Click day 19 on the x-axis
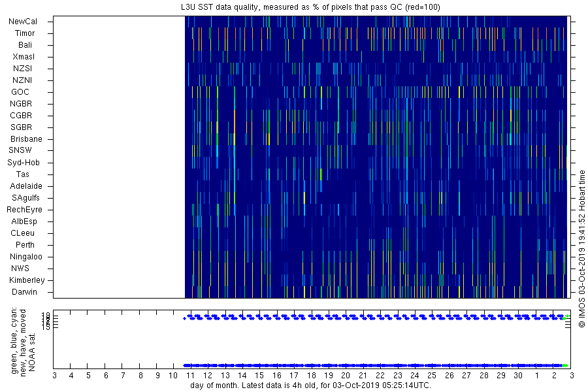The height and width of the screenshot is (392, 588). click(x=329, y=376)
